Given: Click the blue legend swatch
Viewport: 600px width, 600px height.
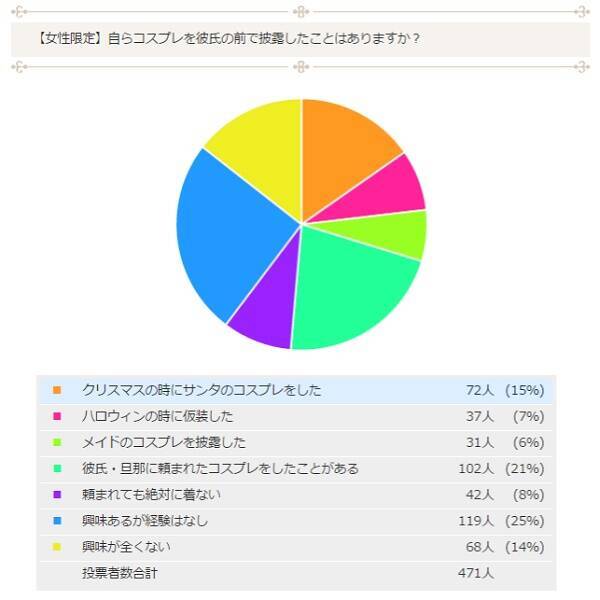Looking at the screenshot, I should tap(57, 520).
